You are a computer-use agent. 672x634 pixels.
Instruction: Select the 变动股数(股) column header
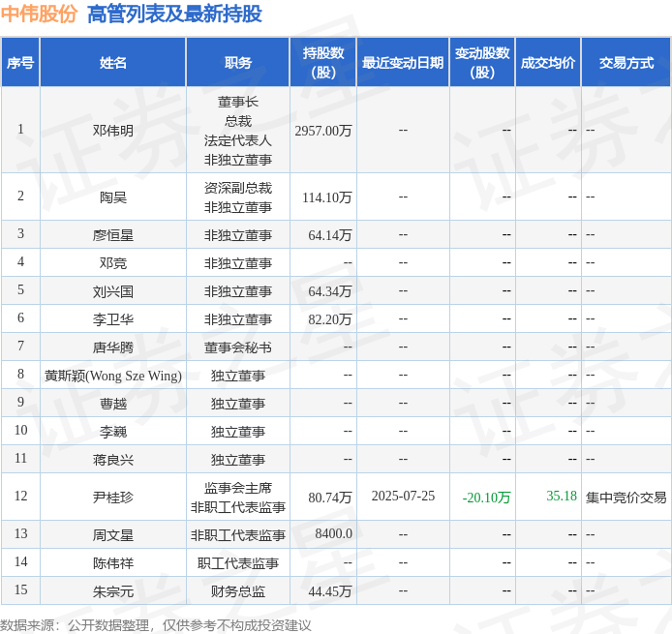482,63
